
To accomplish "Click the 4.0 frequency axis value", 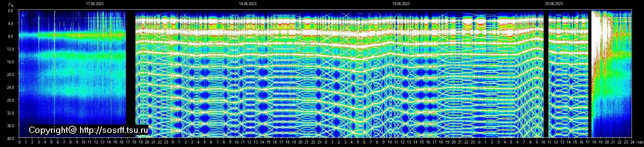I will tap(11, 23).
